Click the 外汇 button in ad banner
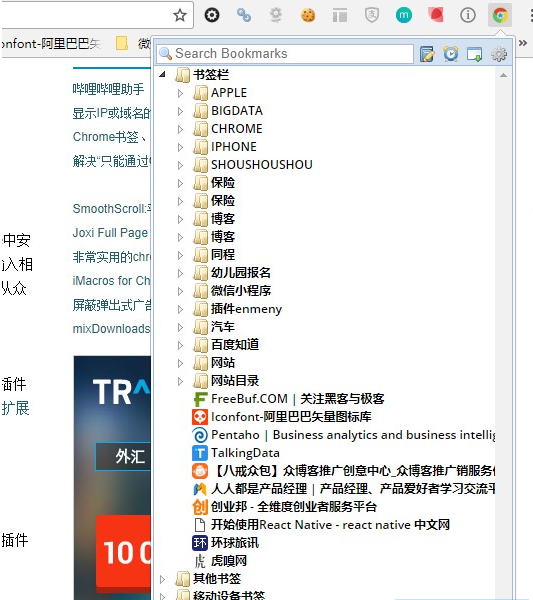533x600 pixels. (123, 456)
